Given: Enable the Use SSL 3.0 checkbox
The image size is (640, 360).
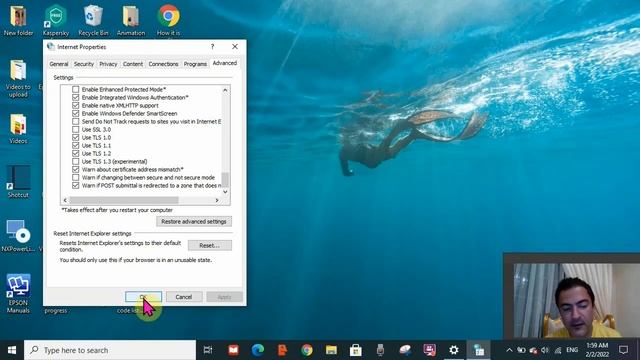Looking at the screenshot, I should (x=76, y=129).
